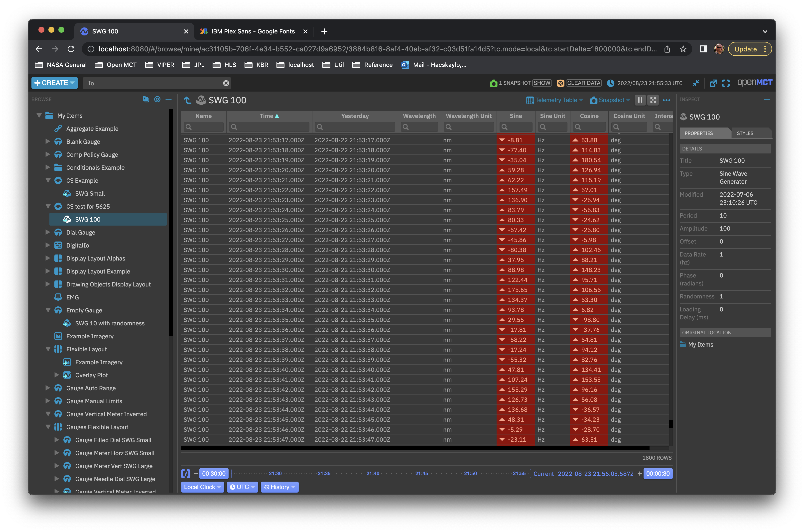Expand the telemetry view to full screen
Image resolution: width=804 pixels, height=532 pixels.
point(653,100)
